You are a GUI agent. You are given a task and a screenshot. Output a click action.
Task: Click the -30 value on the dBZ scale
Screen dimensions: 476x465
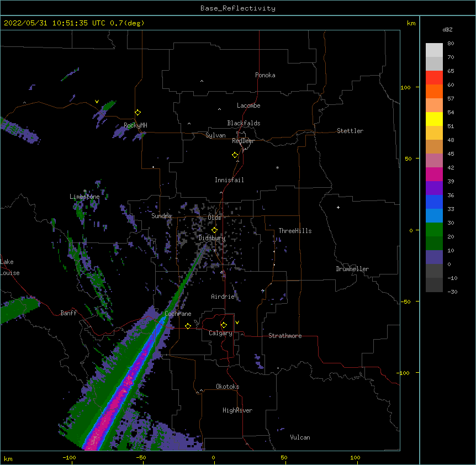(452, 292)
